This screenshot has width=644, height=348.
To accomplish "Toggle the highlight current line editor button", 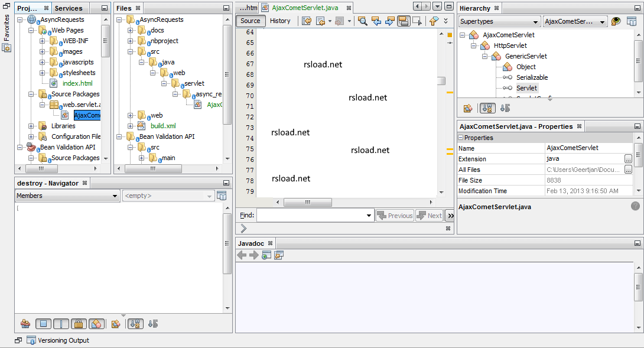I will [x=404, y=22].
